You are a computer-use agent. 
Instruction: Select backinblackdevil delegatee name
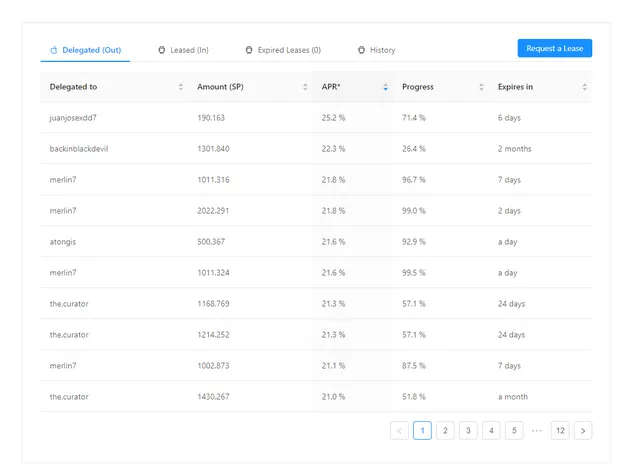[x=79, y=149]
